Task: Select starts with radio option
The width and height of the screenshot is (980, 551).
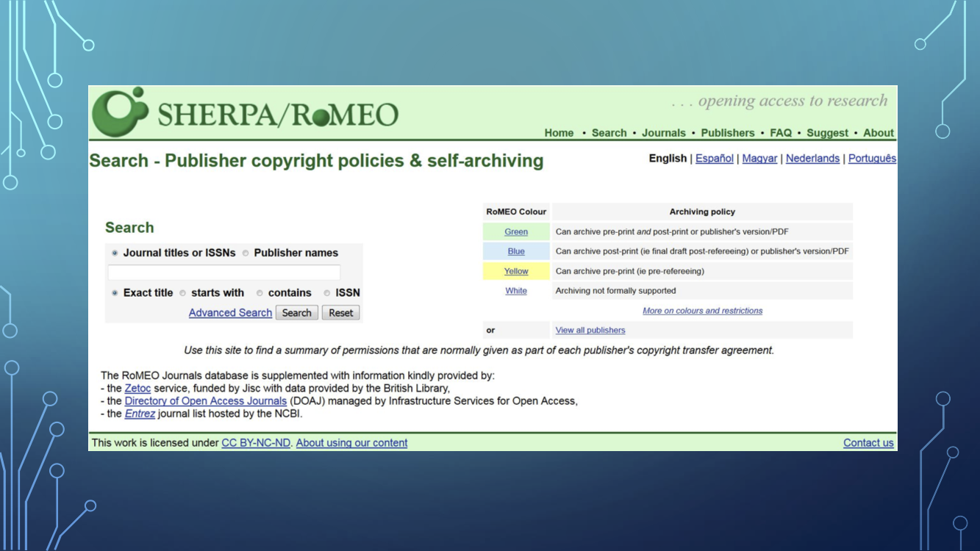Action: tap(183, 293)
